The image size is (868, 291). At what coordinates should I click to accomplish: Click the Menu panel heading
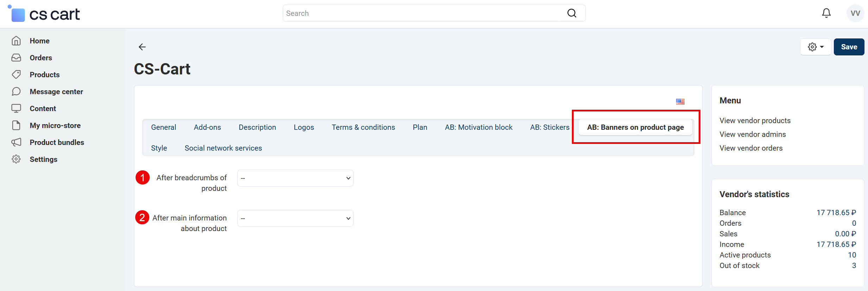click(730, 101)
